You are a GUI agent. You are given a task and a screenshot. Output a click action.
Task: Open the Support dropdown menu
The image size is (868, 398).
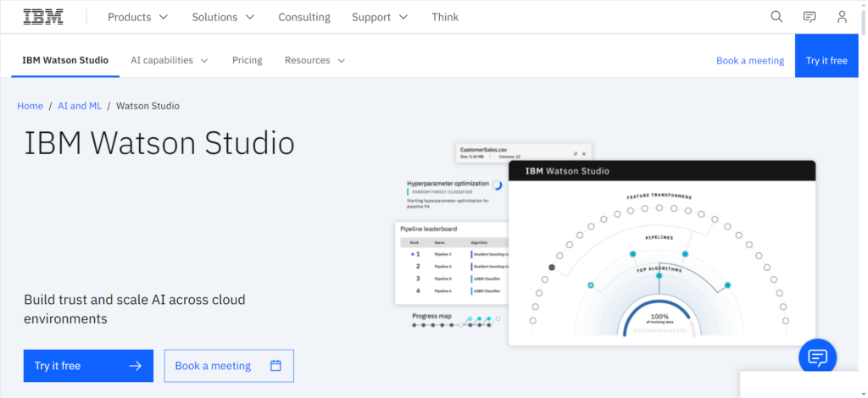[380, 17]
